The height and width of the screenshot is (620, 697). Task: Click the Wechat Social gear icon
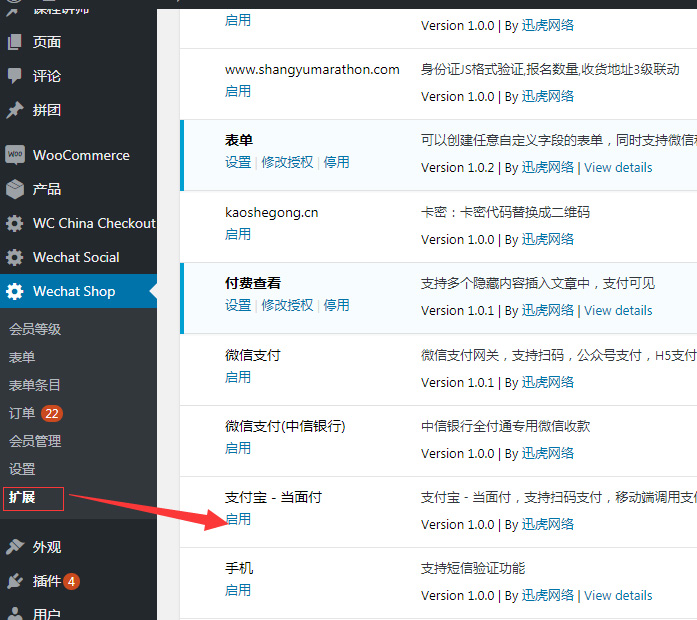[x=14, y=257]
